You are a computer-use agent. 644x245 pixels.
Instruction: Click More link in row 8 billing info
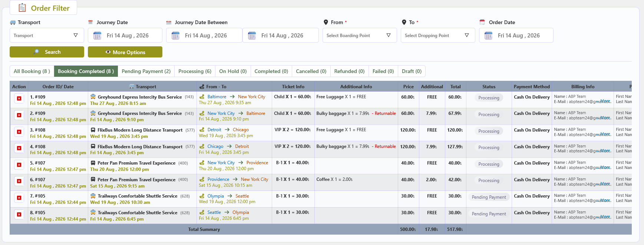(605, 217)
